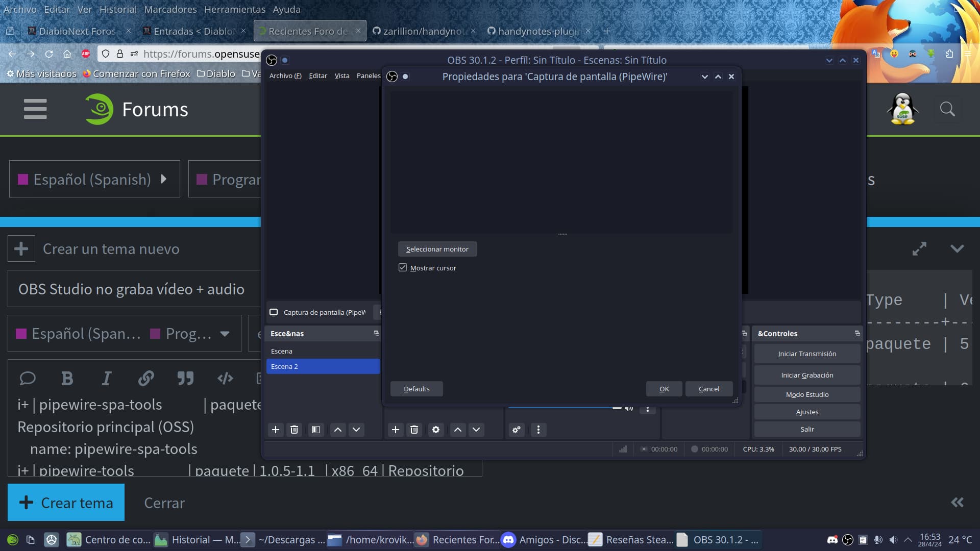Add a new scene with plus icon
This screenshot has height=551, width=980.
(276, 430)
